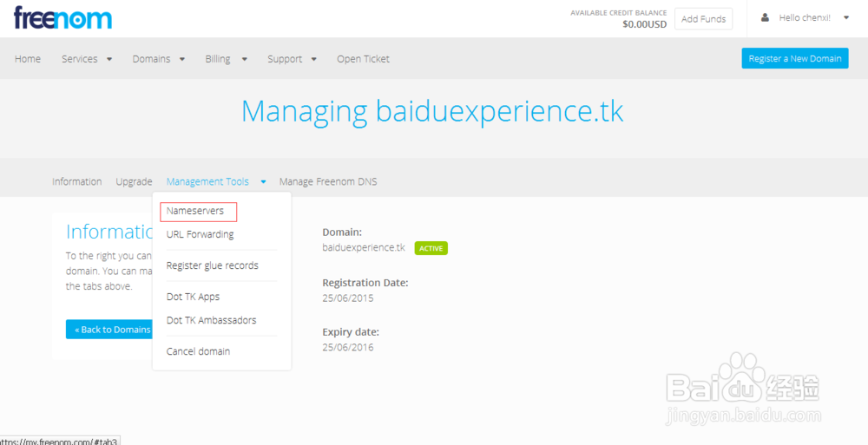This screenshot has height=445, width=868.
Task: Select Dot TK Ambassadors entry
Action: (211, 320)
